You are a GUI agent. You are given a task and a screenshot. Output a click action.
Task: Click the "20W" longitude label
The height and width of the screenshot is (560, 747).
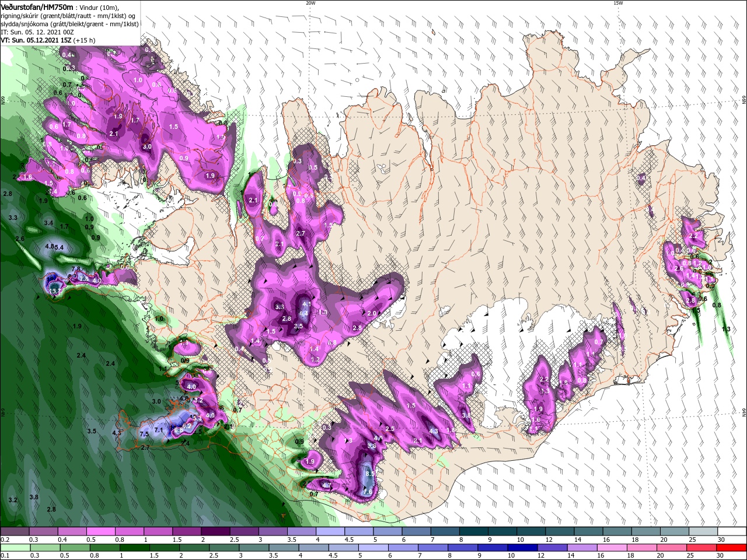tap(310, 3)
